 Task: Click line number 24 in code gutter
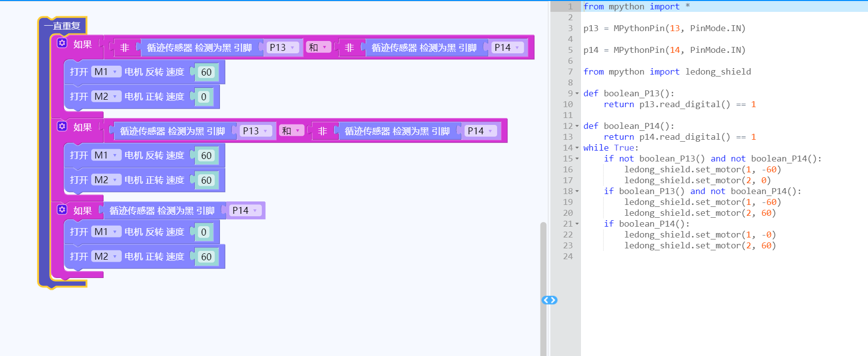[x=568, y=256]
